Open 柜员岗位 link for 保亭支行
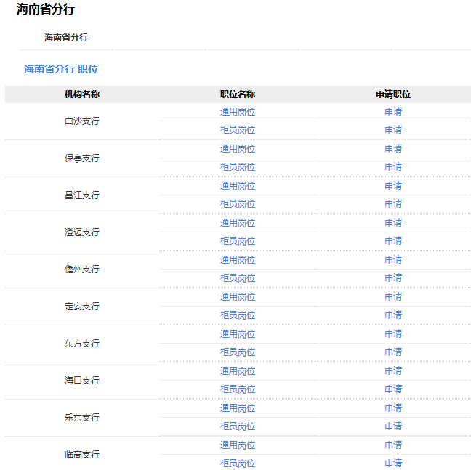The height and width of the screenshot is (470, 476). (x=238, y=167)
